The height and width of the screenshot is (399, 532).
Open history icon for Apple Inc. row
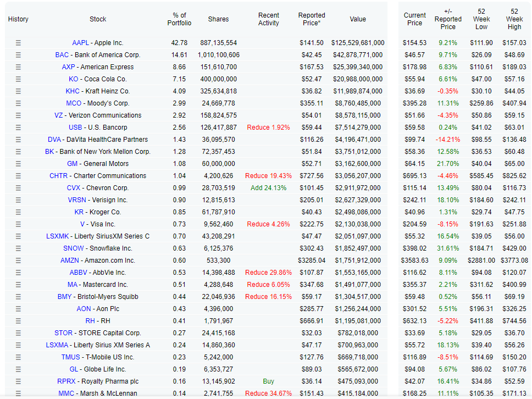point(18,43)
